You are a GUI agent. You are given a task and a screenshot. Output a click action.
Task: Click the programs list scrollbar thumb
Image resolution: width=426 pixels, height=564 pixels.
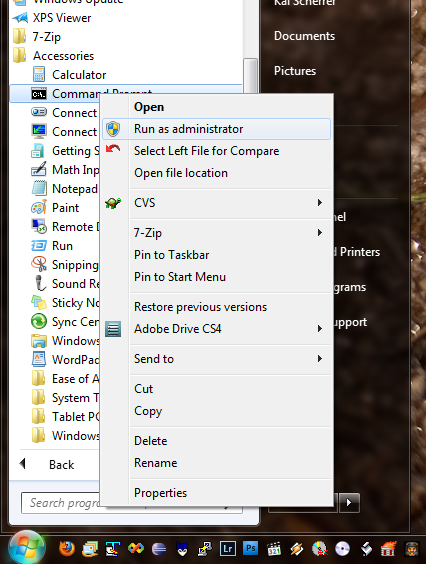click(250, 76)
